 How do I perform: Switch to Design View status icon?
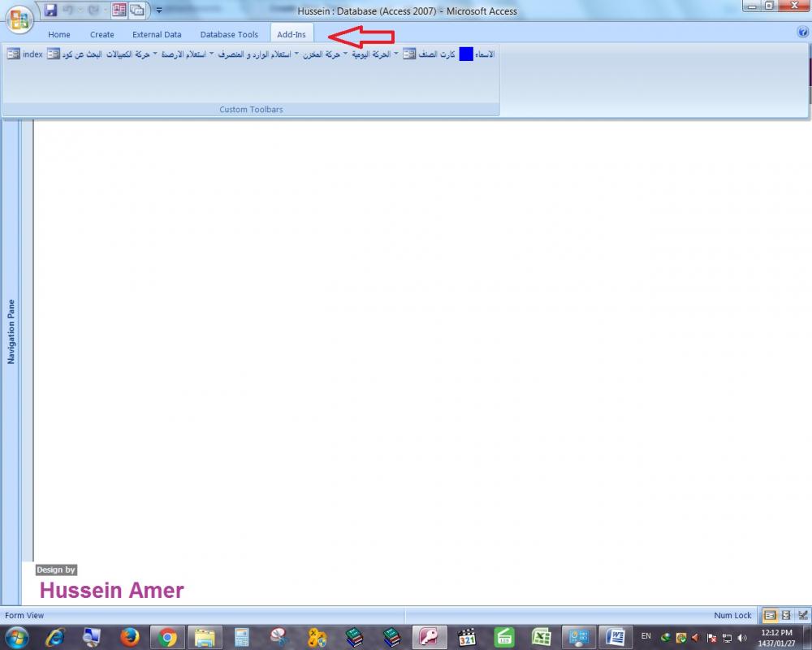(x=802, y=615)
